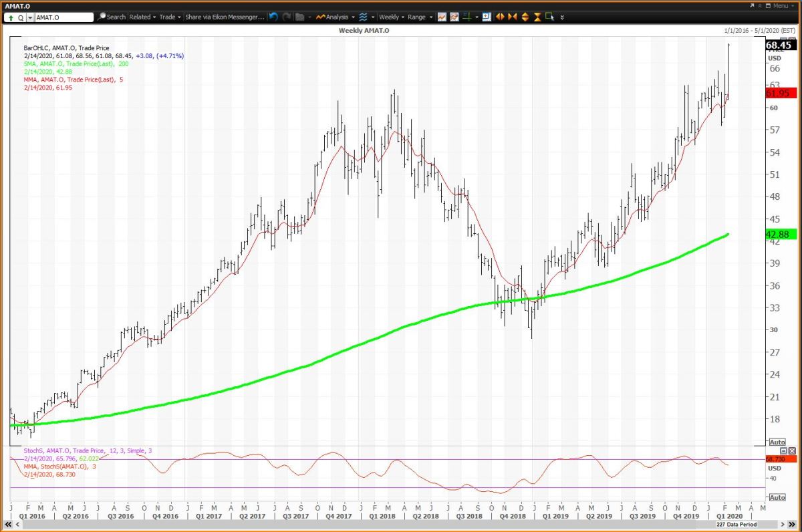The width and height of the screenshot is (802, 532).
Task: Click horizontal compress orange arrows icon
Action: click(x=512, y=17)
